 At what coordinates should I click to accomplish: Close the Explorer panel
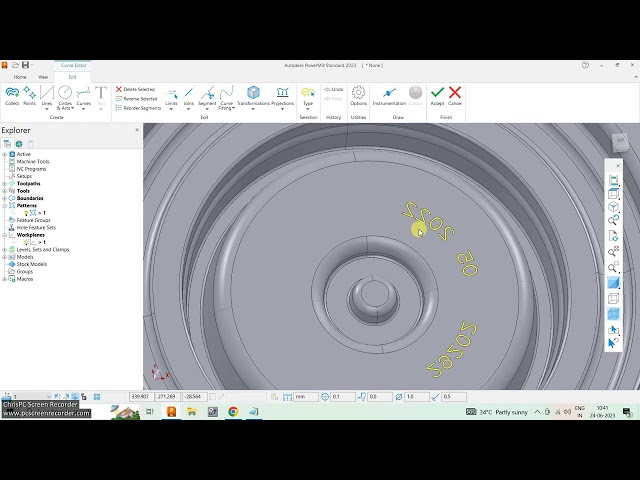point(137,130)
